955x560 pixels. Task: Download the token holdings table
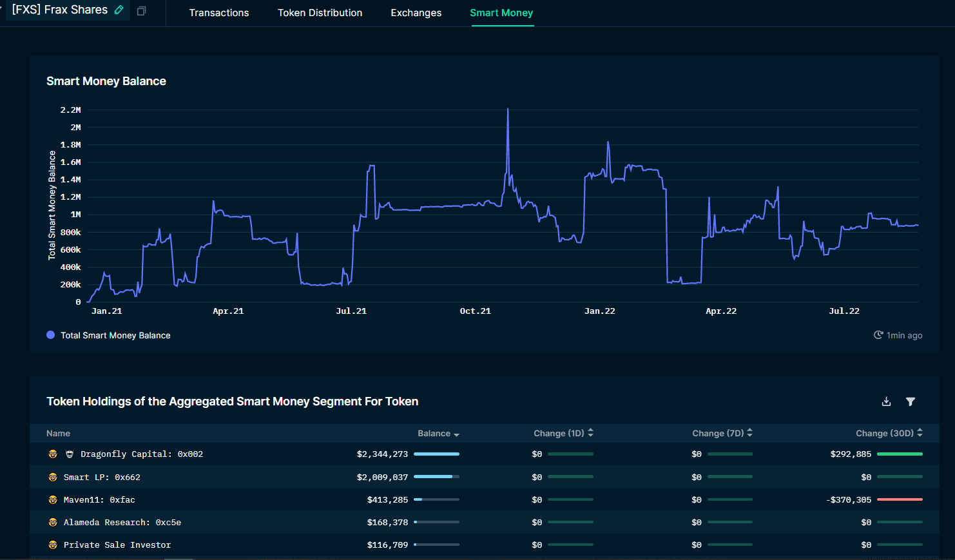(x=886, y=401)
